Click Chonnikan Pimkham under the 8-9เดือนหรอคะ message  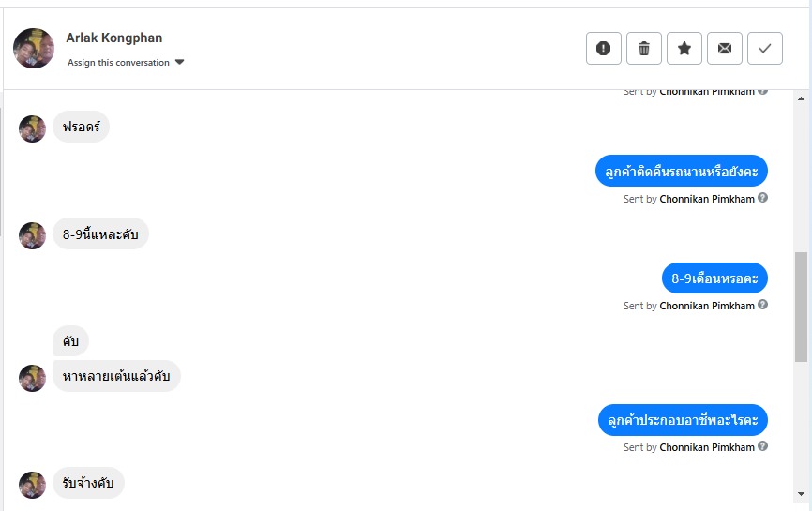point(707,306)
